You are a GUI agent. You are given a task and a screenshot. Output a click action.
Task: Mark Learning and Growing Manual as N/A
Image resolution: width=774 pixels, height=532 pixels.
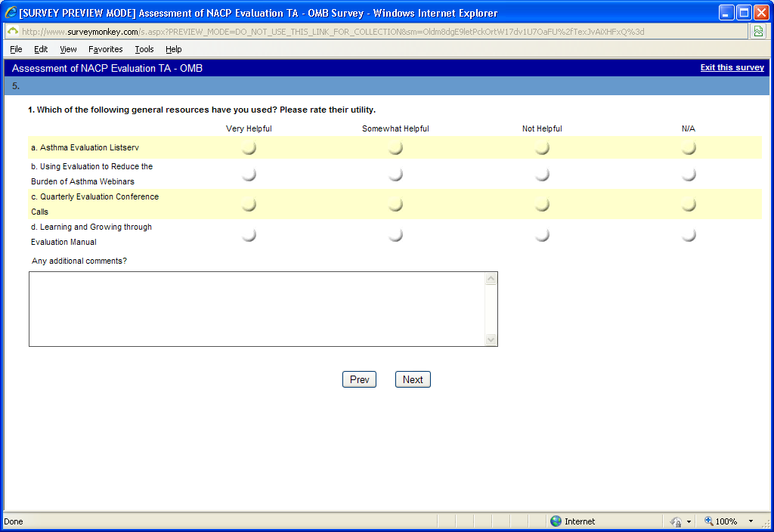point(689,235)
